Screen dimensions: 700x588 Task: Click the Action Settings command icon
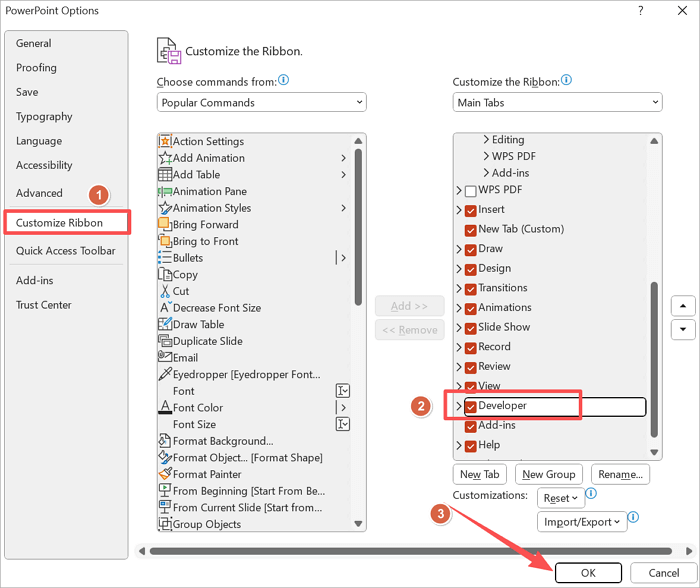click(165, 141)
